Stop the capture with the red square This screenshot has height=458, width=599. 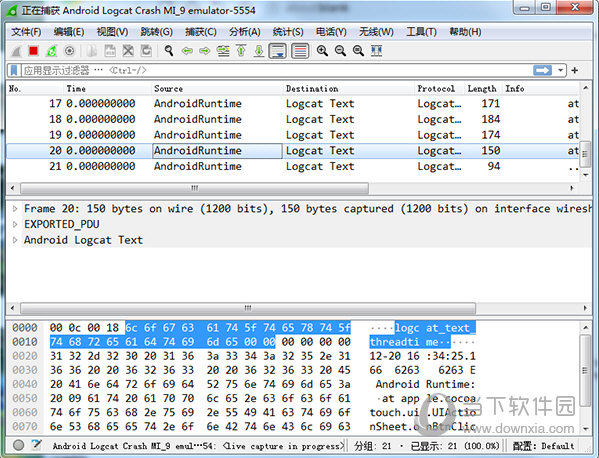[x=34, y=51]
